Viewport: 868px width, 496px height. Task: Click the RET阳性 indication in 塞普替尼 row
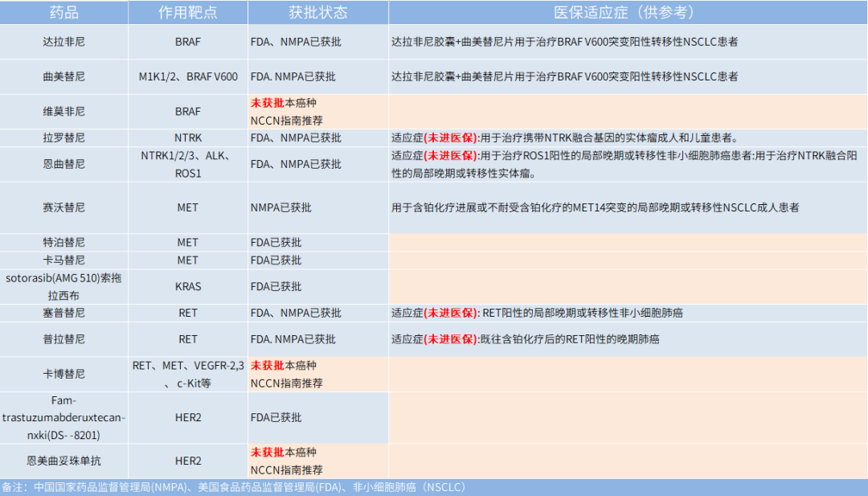tap(536, 313)
